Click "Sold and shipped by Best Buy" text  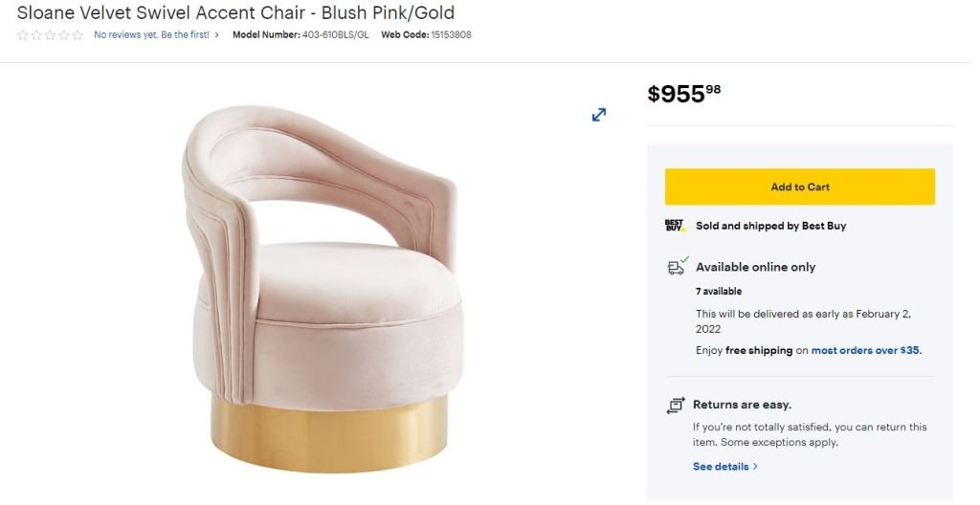pyautogui.click(x=770, y=226)
